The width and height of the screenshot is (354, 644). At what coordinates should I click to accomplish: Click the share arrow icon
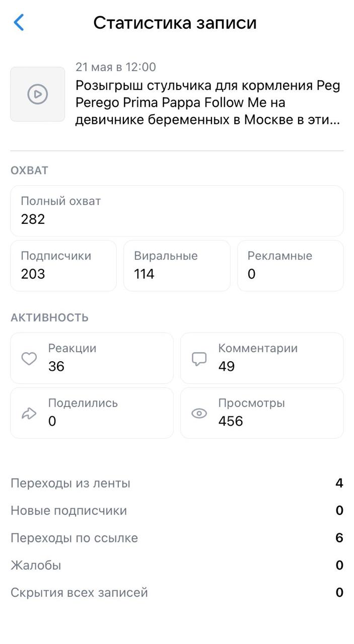point(29,413)
